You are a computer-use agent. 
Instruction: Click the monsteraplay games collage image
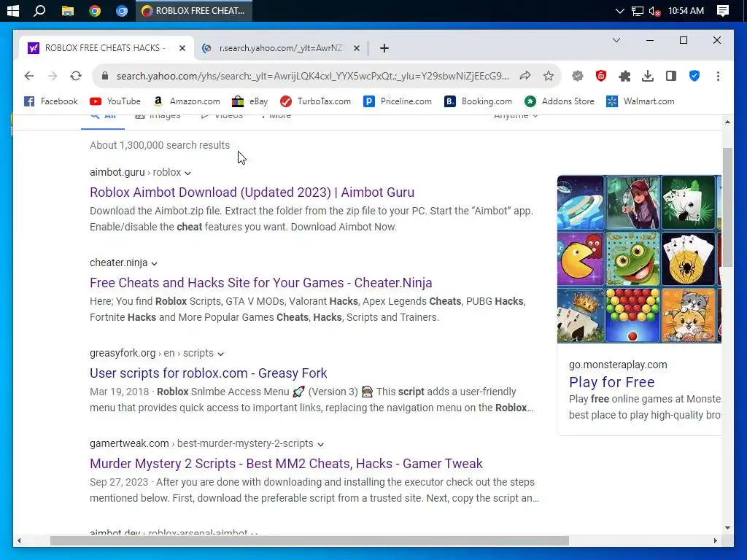639,259
